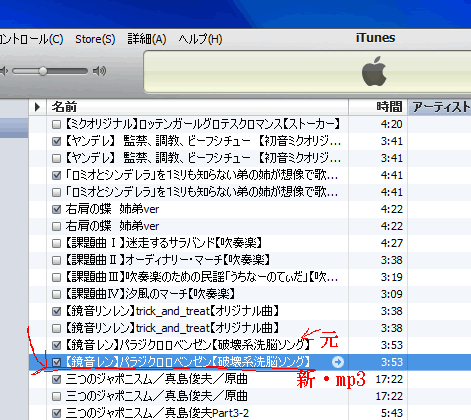Click the 3:19 duration cell
471x420 pixels.
point(391,277)
